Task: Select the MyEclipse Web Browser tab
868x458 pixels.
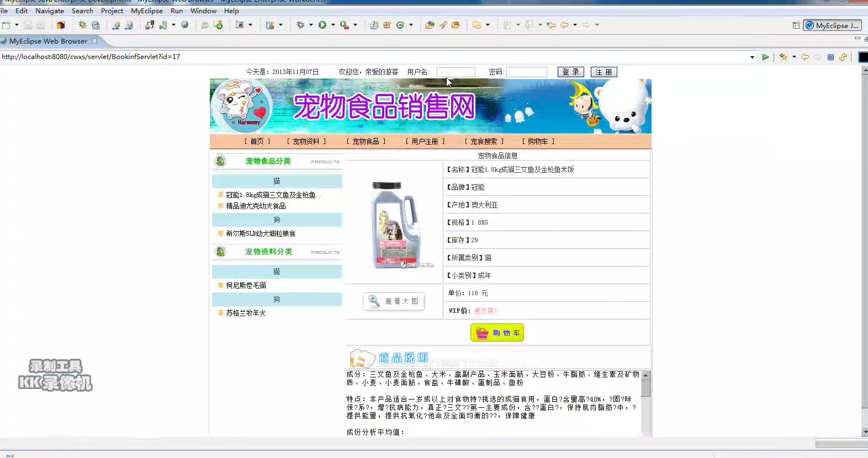Action: (48, 41)
